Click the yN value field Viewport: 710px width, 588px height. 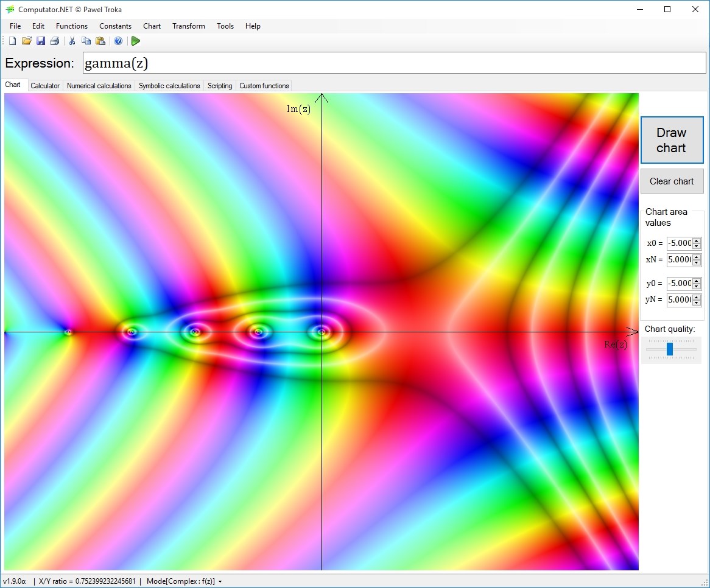[679, 299]
